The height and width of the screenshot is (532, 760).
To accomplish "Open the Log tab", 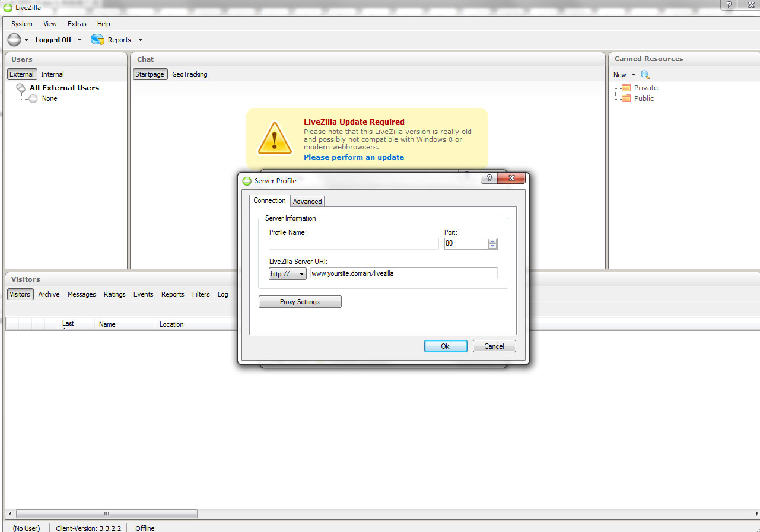I will tap(223, 294).
